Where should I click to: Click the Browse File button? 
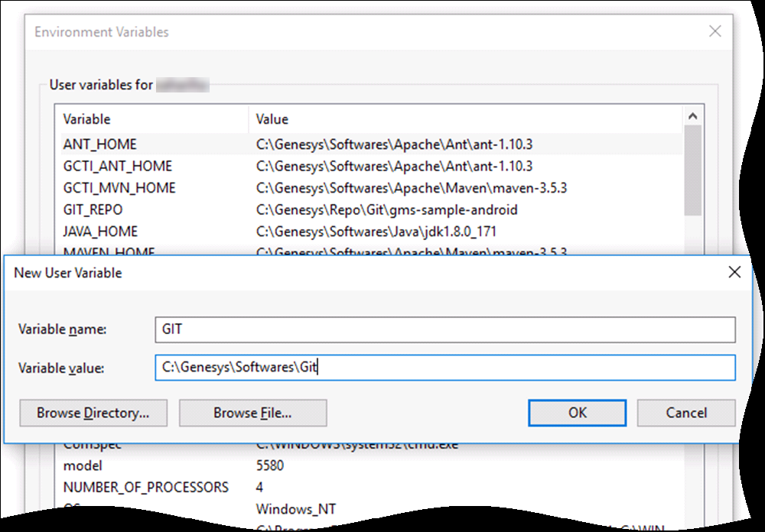[x=252, y=413]
